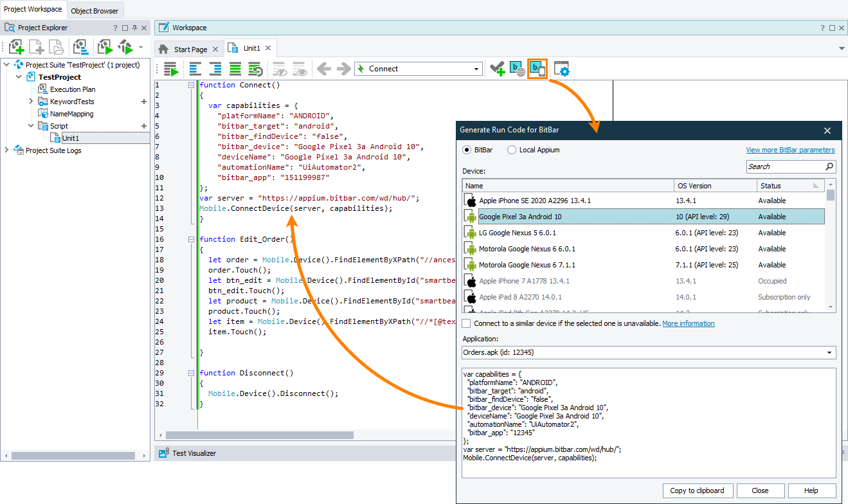Screen dimensions: 848x504
Task: Open the Application dropdown showing Orders.apk
Action: tap(649, 352)
